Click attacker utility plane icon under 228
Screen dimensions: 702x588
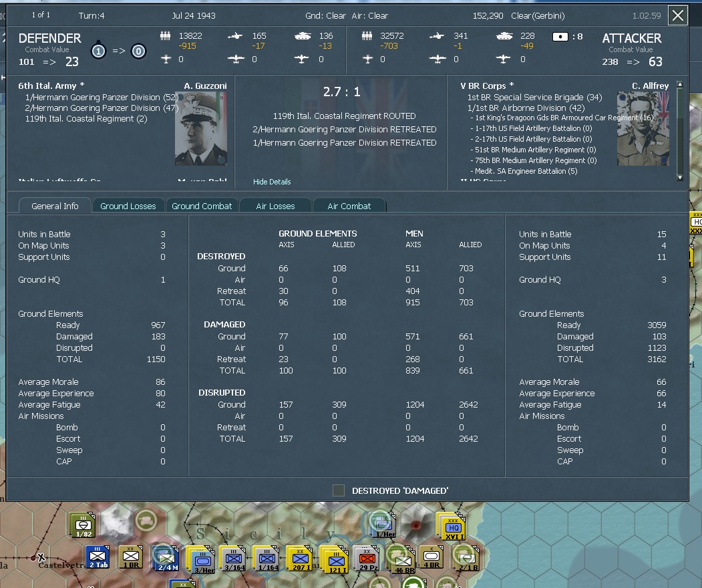click(x=503, y=59)
